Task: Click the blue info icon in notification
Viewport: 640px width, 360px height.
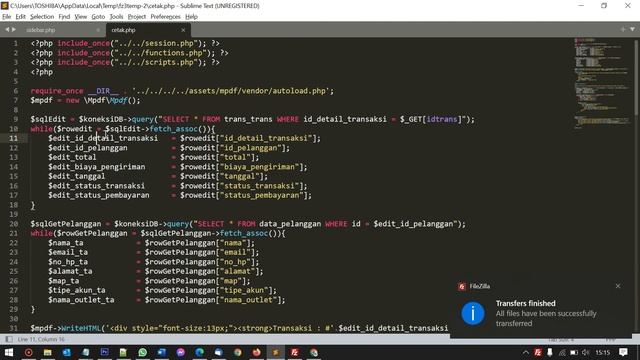Action: coord(473,313)
